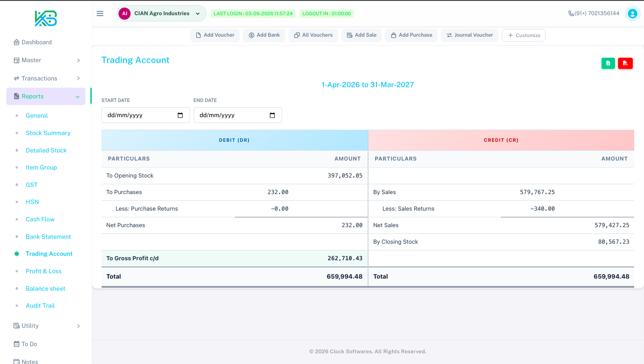Open the Profit & Loss report
Viewport: 644px width, 364px height.
point(44,271)
